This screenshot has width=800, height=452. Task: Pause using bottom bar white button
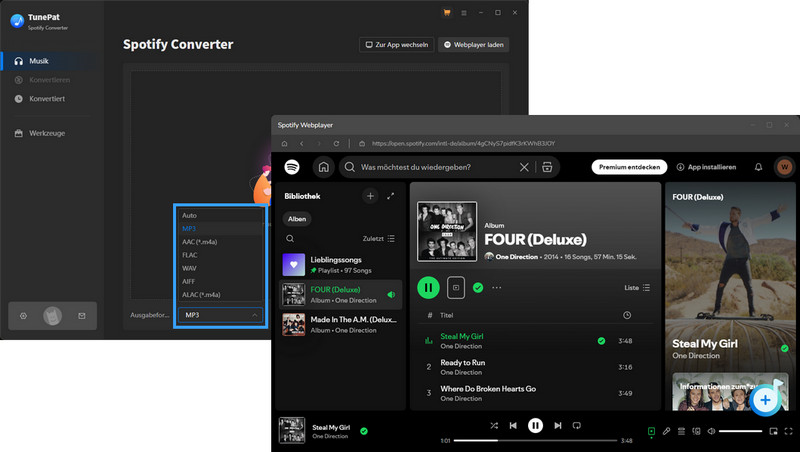point(535,425)
